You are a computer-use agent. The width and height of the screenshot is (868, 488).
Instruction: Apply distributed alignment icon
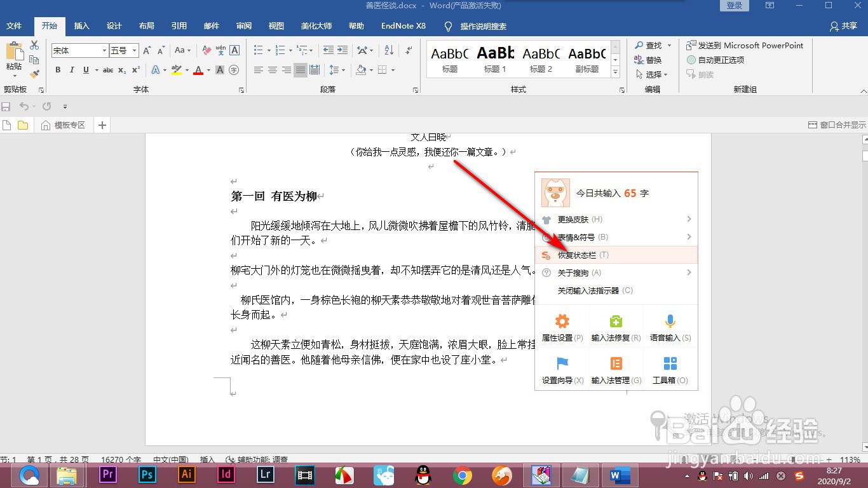point(315,70)
